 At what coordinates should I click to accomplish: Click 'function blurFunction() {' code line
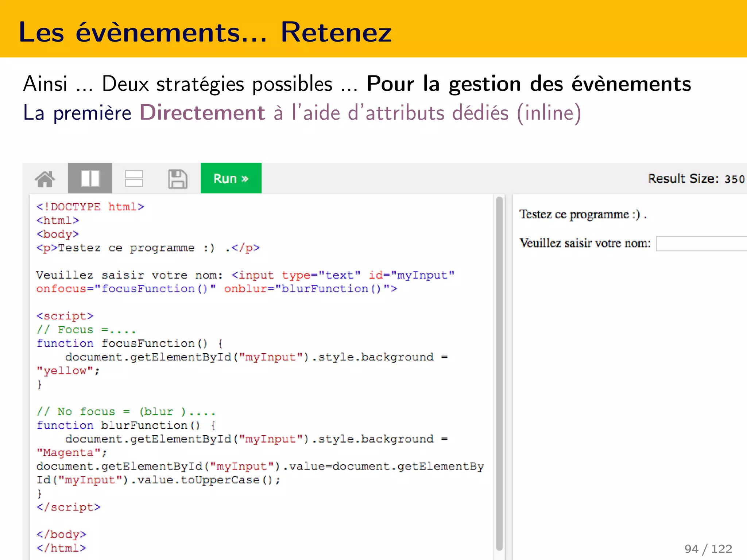126,425
